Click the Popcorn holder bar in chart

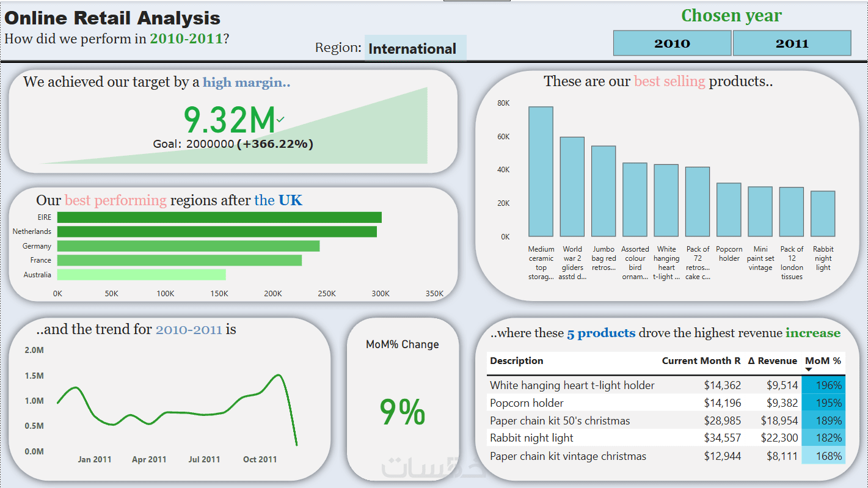(x=729, y=209)
